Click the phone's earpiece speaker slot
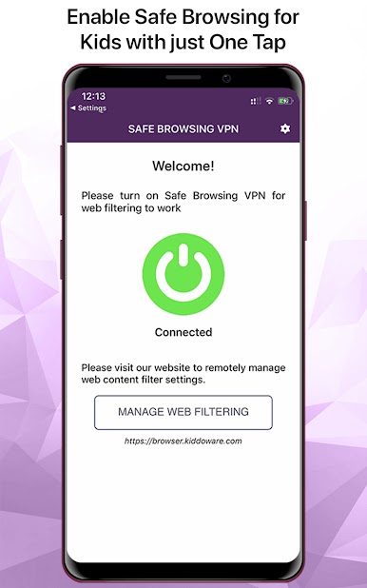 (183, 78)
